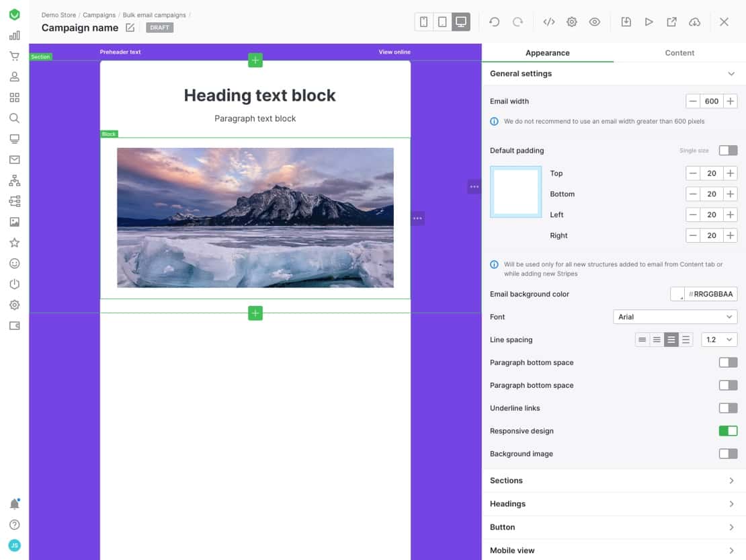Expand the Mobile view panel
This screenshot has height=560, width=746.
[614, 551]
